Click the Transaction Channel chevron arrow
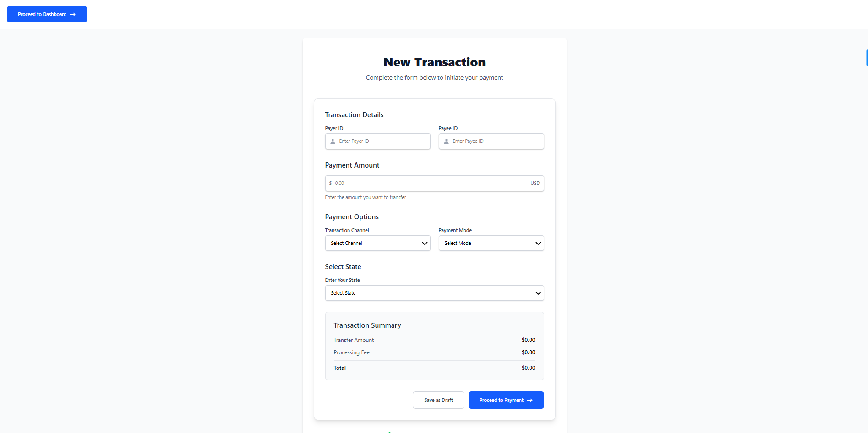868x433 pixels. (425, 244)
